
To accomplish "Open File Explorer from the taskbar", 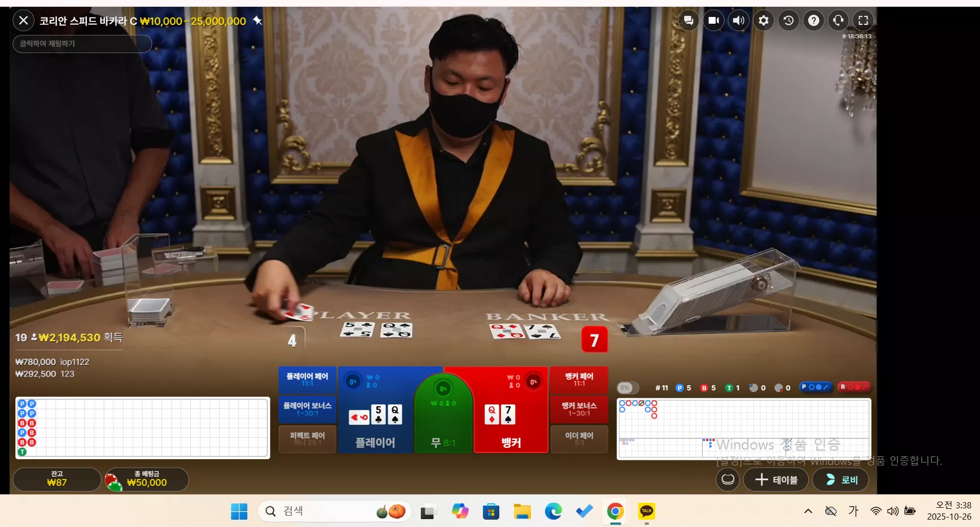I will click(522, 511).
